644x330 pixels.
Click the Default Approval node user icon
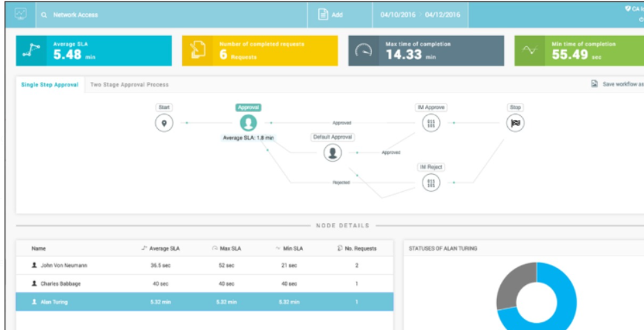(333, 153)
